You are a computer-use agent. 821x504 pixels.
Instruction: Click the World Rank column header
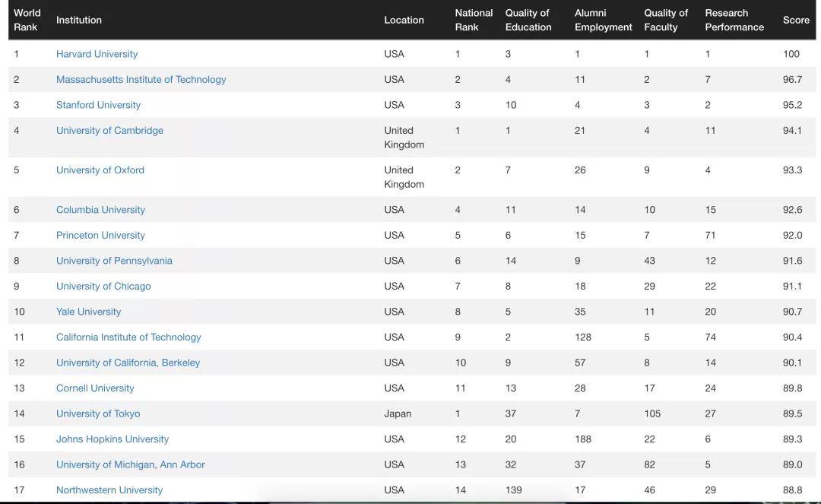pyautogui.click(x=27, y=20)
